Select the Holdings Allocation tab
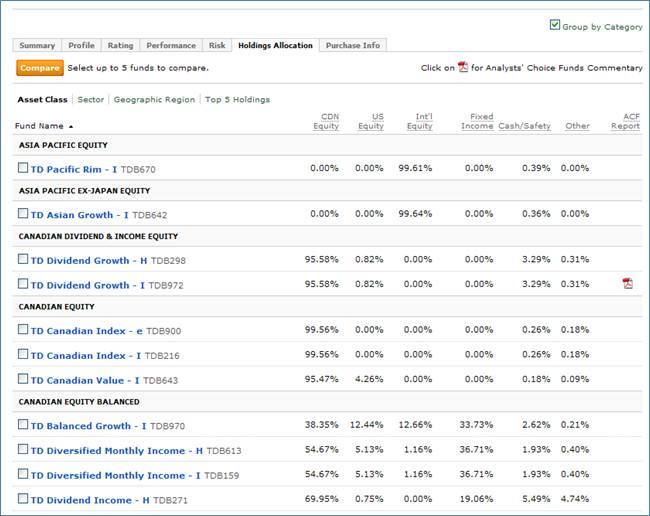 click(275, 45)
